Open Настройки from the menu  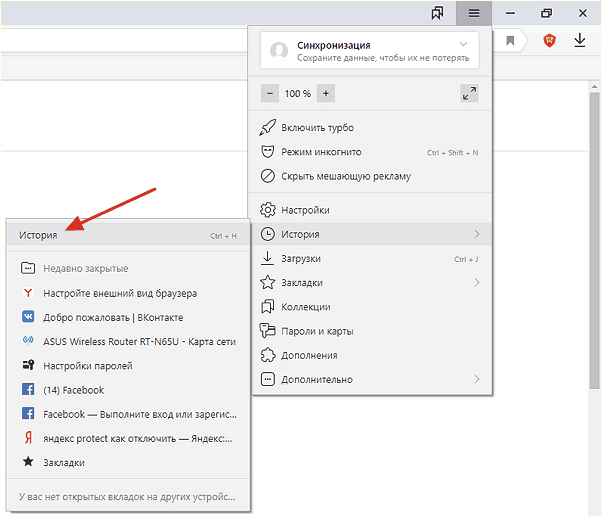[370, 210]
